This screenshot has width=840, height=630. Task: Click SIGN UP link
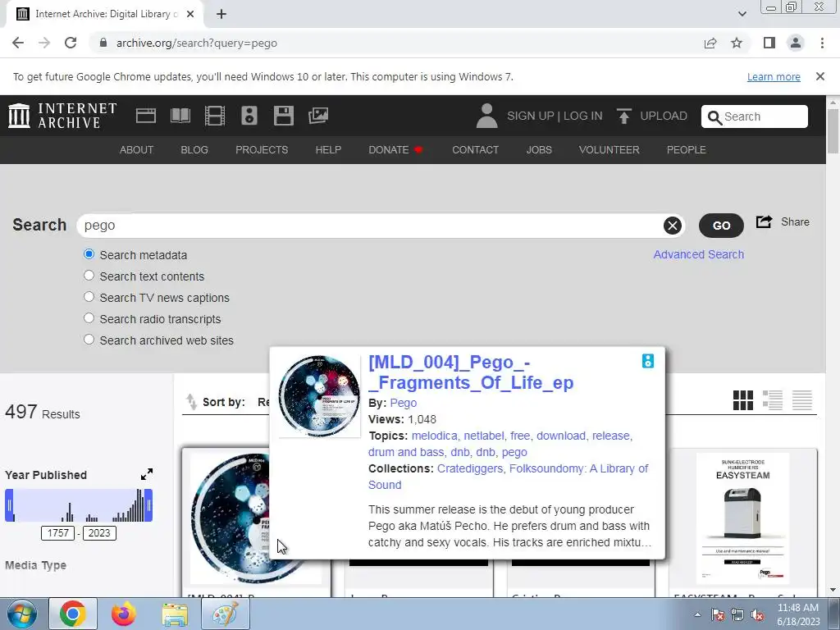click(531, 116)
